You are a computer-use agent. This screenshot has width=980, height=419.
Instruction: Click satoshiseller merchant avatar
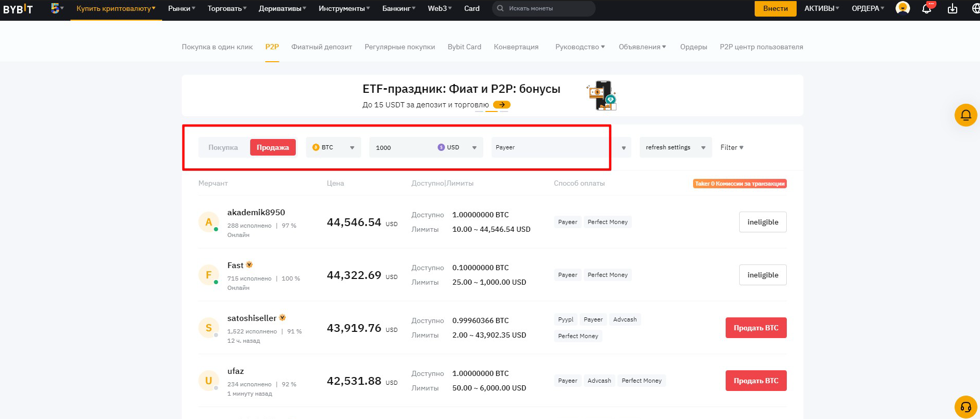pos(208,328)
